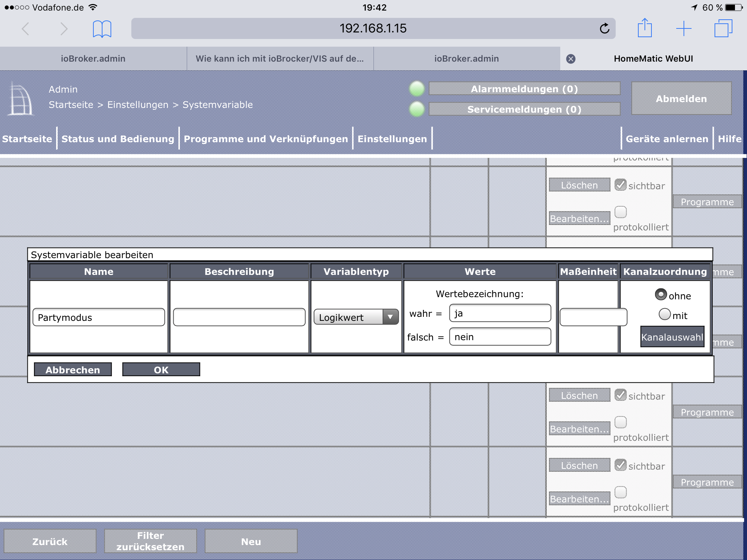Screen dimensions: 747x560
Task: Select the 'mit' channel radio button
Action: 665,314
